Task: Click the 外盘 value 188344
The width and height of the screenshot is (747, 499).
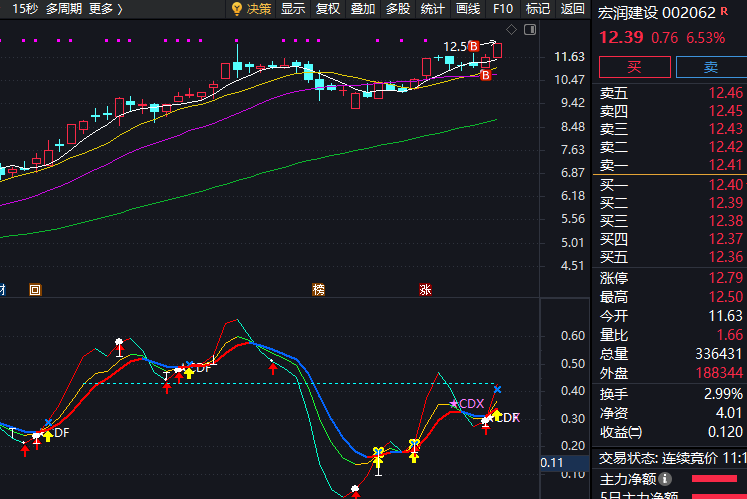Action: tap(718, 373)
